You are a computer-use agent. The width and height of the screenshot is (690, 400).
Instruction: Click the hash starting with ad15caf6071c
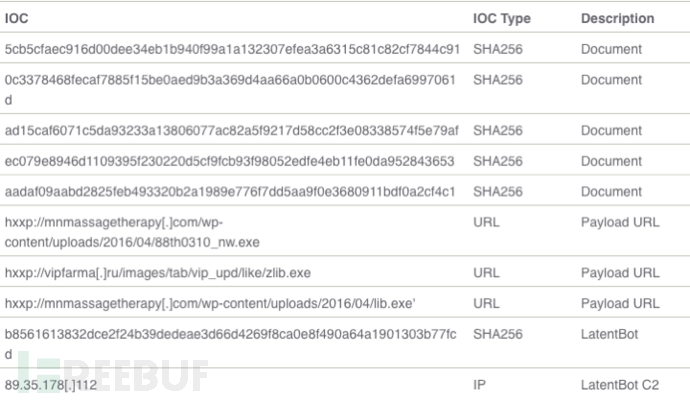(231, 131)
